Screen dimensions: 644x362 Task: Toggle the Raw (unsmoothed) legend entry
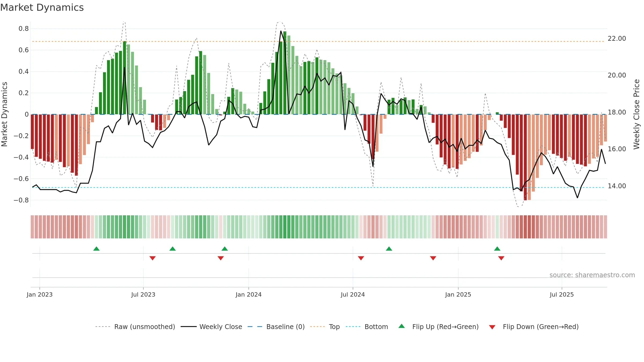click(135, 327)
